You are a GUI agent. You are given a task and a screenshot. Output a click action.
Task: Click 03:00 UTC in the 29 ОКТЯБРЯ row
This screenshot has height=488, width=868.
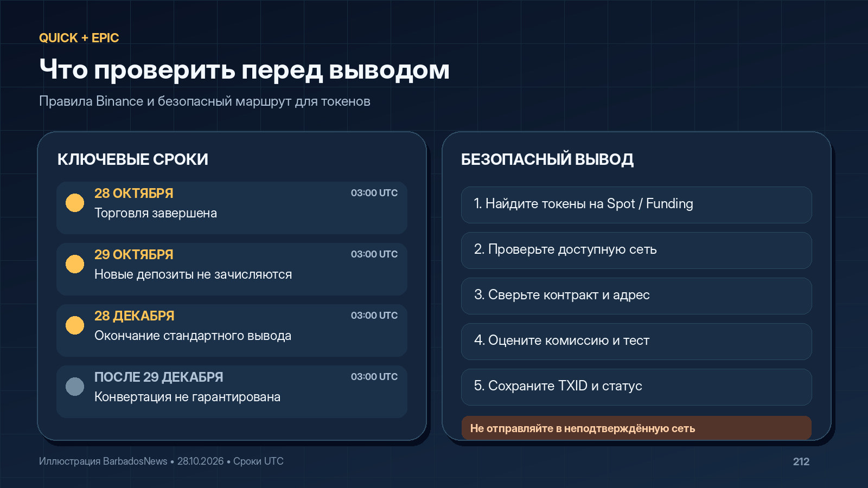click(374, 254)
